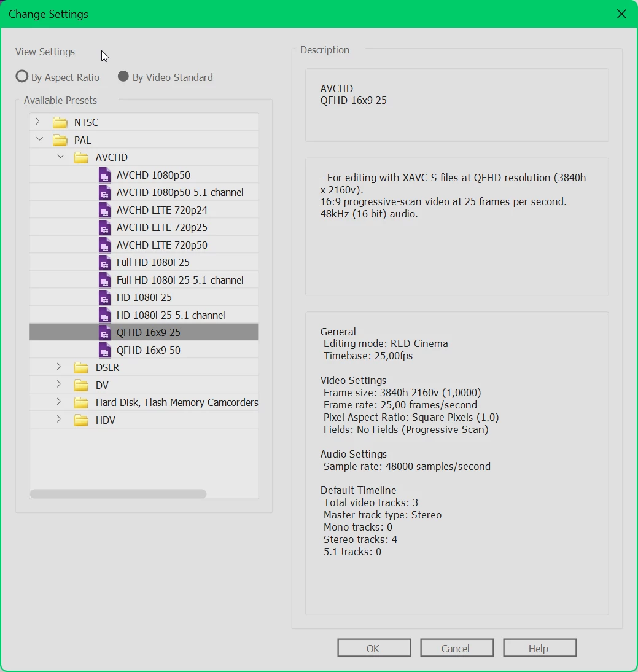Click the Cancel button
The image size is (638, 672).
point(457,648)
